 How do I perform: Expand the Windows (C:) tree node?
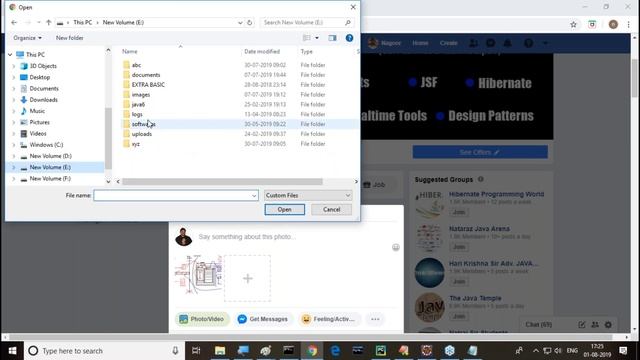tap(13, 145)
